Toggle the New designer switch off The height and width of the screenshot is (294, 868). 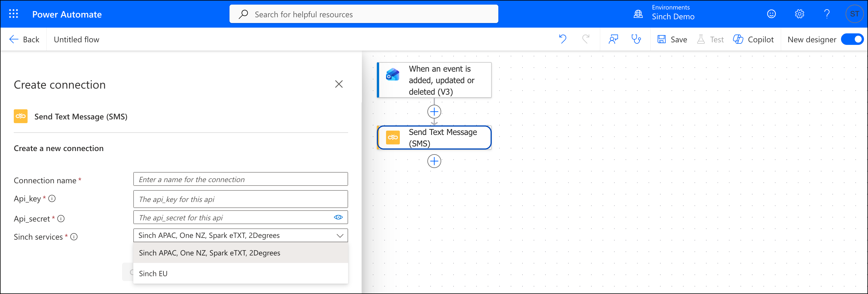852,39
